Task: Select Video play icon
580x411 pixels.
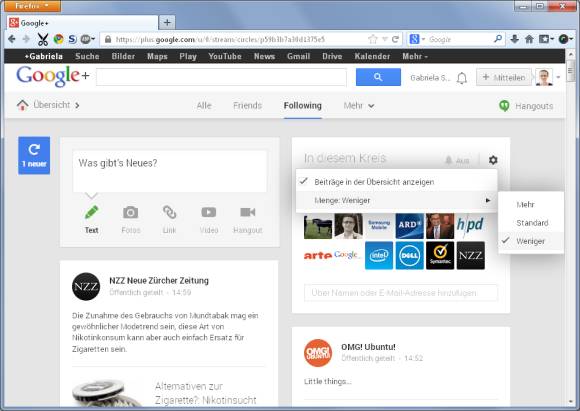Action: [209, 212]
